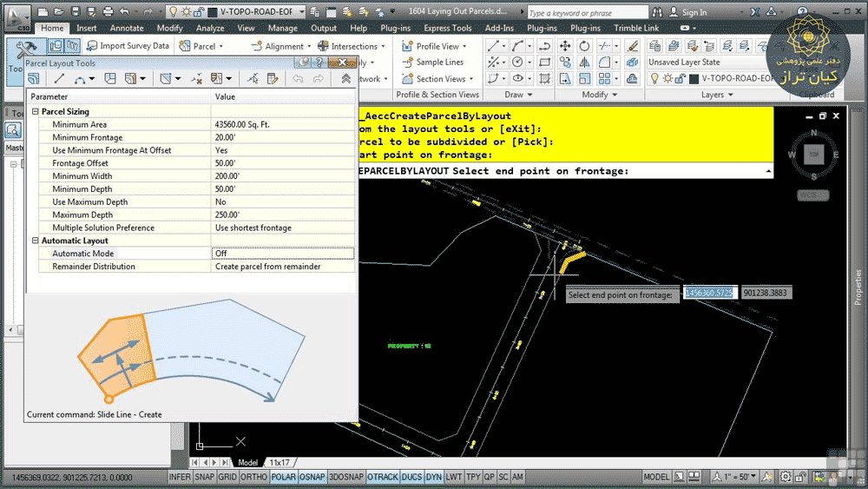This screenshot has height=489, width=868.
Task: Click the Draw Tangent-Tangent curve tool icon
Action: pos(80,79)
